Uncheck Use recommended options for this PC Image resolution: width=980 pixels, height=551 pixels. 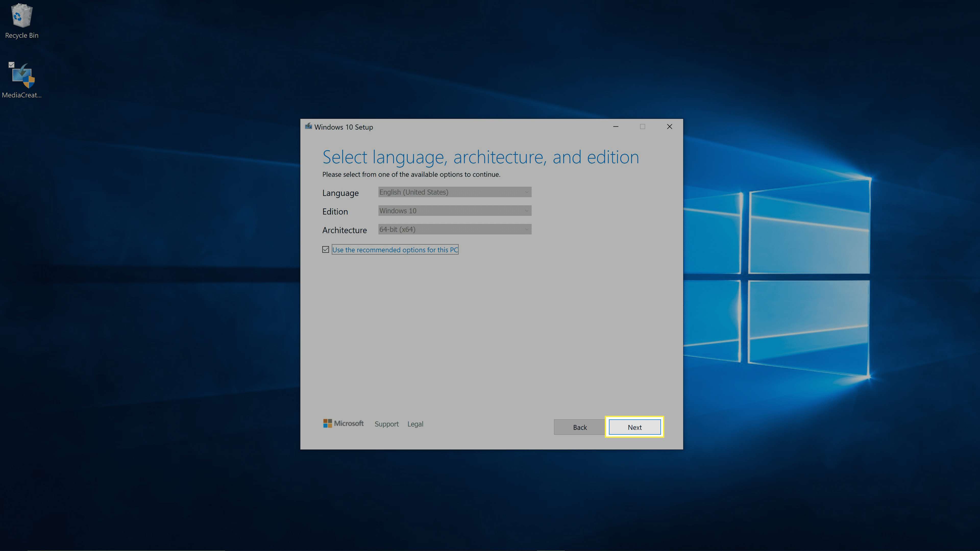[x=325, y=249]
